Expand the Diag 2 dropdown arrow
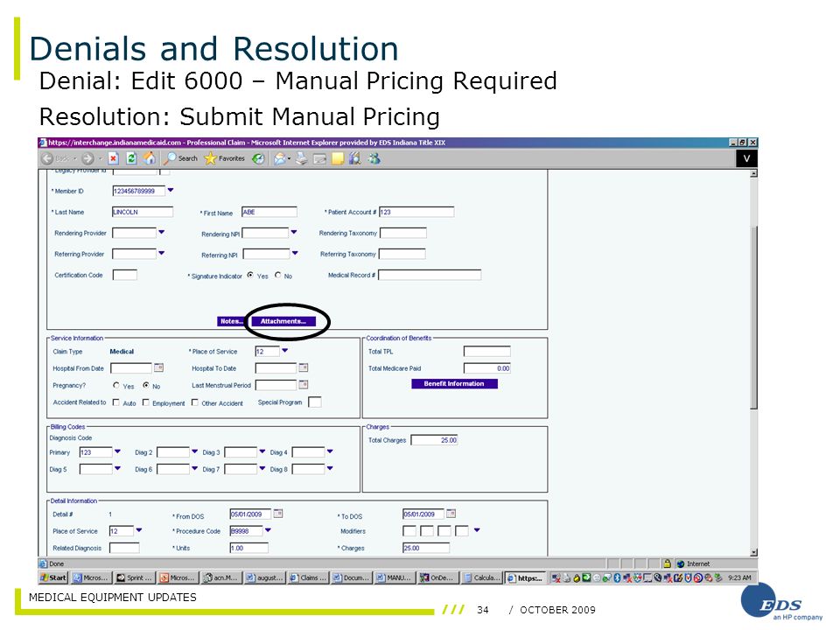 point(194,451)
